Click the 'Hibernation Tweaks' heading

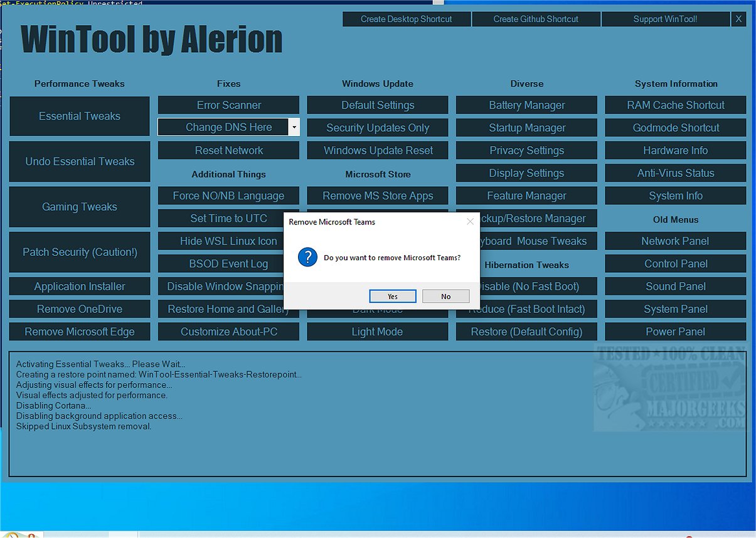click(x=527, y=265)
